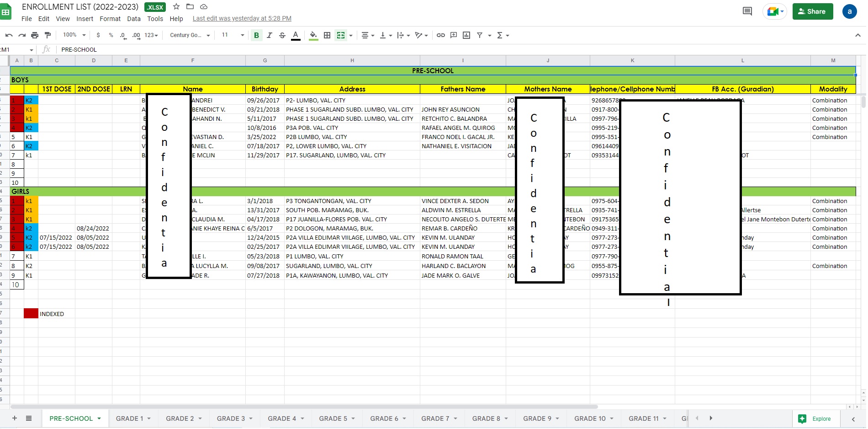Open the Google account avatar menu
868x429 pixels.
pyautogui.click(x=850, y=11)
